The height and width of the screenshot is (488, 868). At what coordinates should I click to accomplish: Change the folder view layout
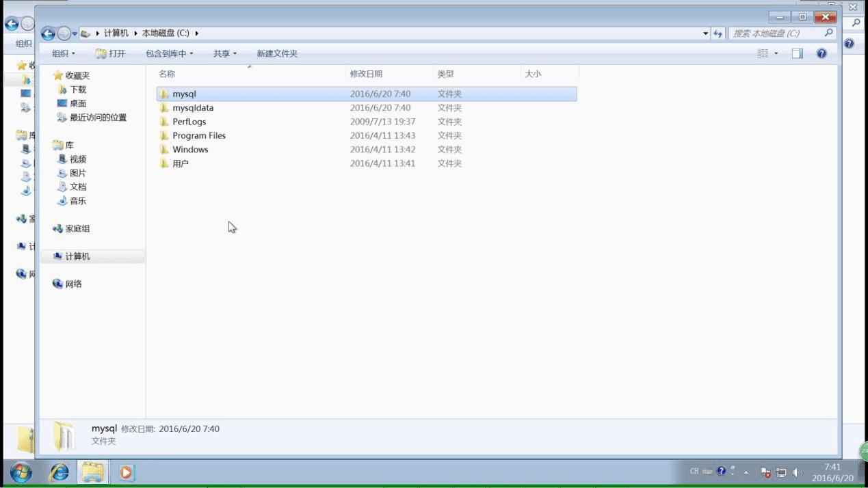point(763,53)
